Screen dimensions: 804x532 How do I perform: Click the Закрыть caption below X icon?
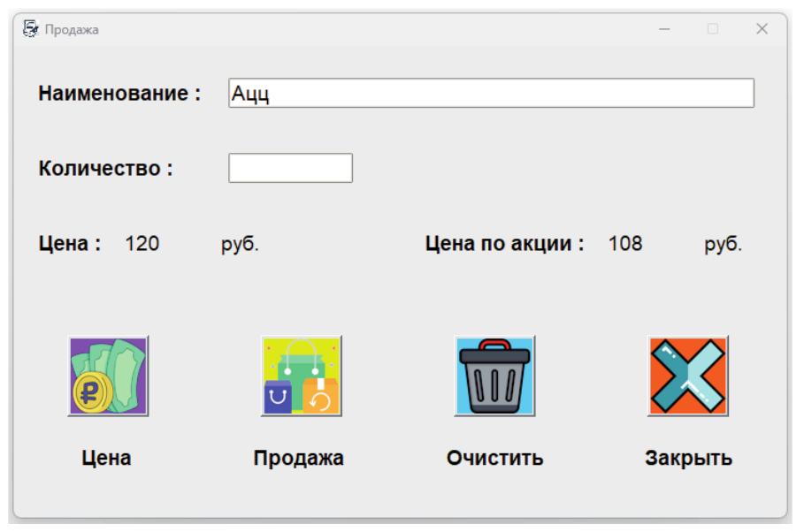(688, 458)
